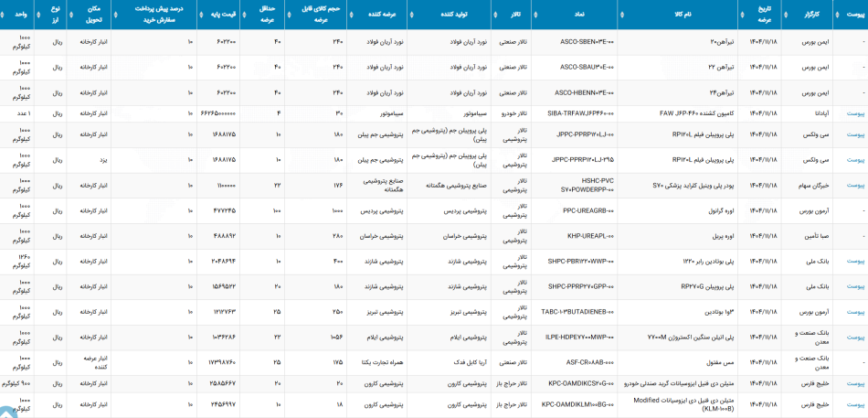Screen dimensions: 868x418
Task: Open پیوست link for پلی بوتادین رابر row
Action: 855,262
